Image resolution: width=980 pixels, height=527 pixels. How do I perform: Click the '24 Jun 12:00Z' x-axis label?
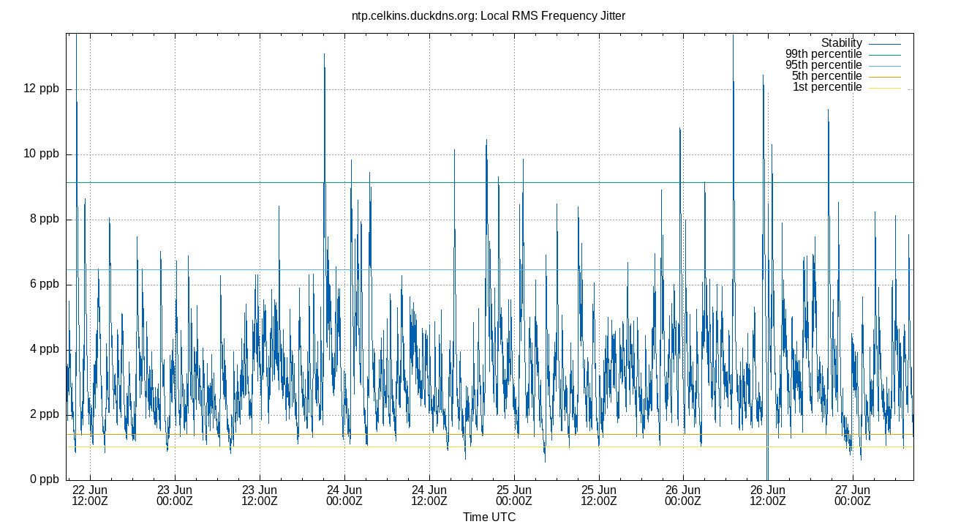click(429, 496)
